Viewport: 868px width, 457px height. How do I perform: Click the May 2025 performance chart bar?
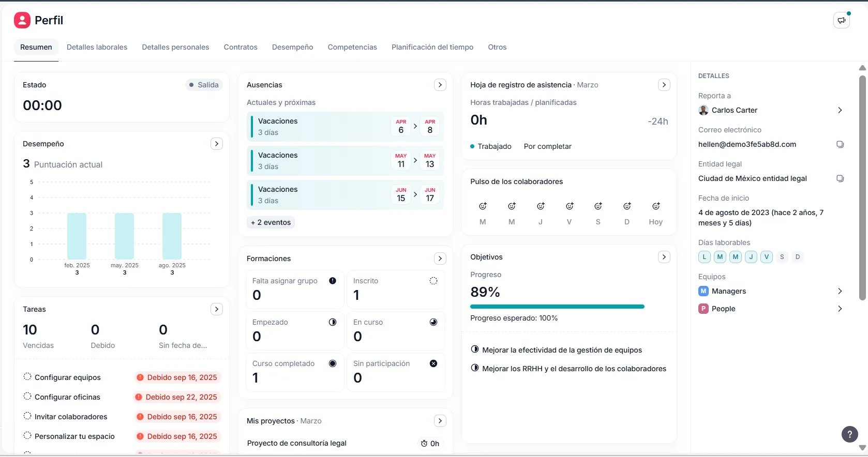point(124,236)
